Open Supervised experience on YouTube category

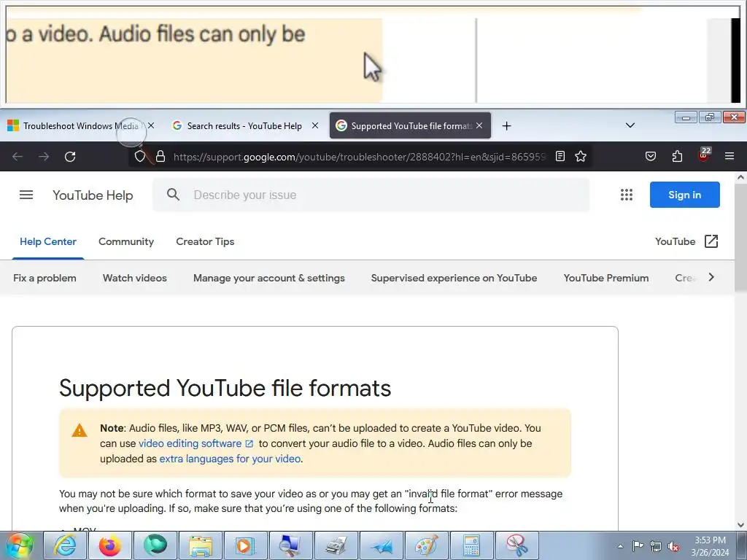[454, 278]
